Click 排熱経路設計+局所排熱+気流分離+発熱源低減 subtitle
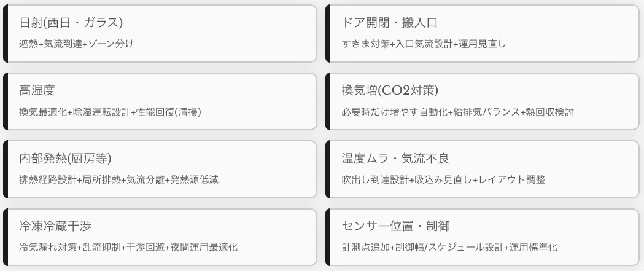644x271 pixels. coord(118,179)
